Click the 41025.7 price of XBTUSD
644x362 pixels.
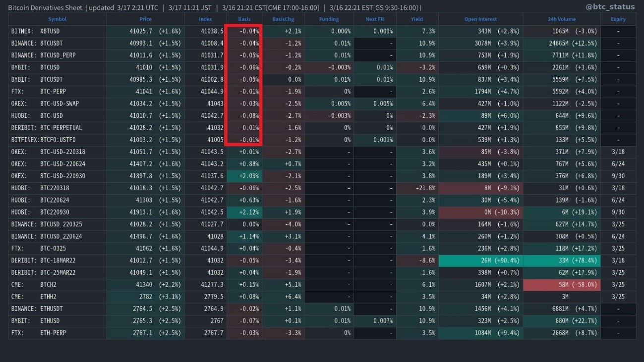pos(141,31)
